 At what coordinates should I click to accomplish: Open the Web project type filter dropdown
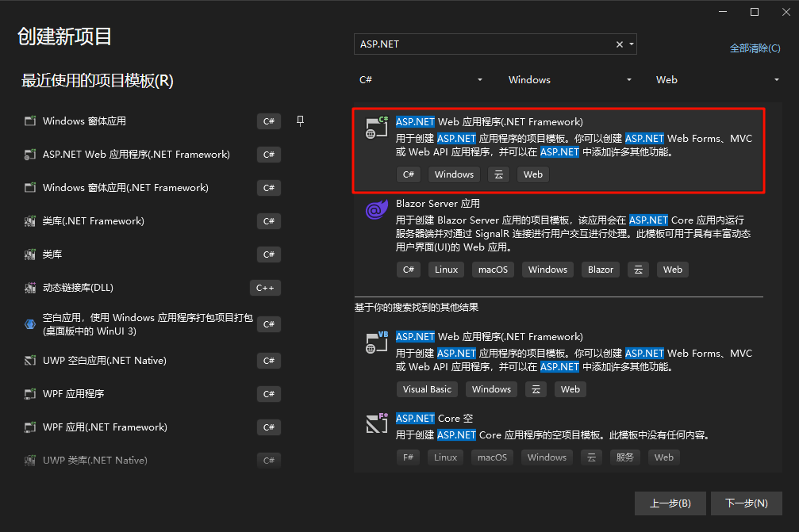tap(717, 80)
